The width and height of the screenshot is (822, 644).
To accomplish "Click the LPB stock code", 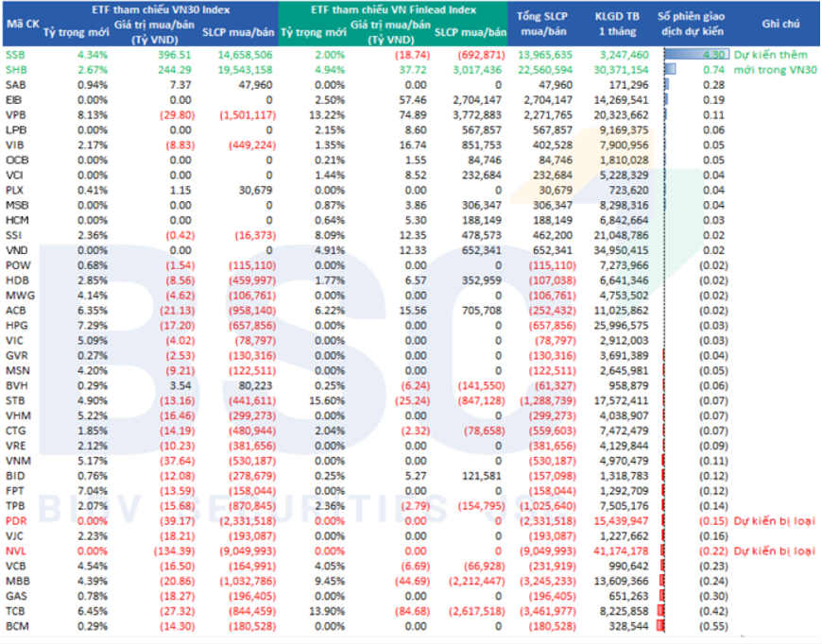I will coord(16,130).
